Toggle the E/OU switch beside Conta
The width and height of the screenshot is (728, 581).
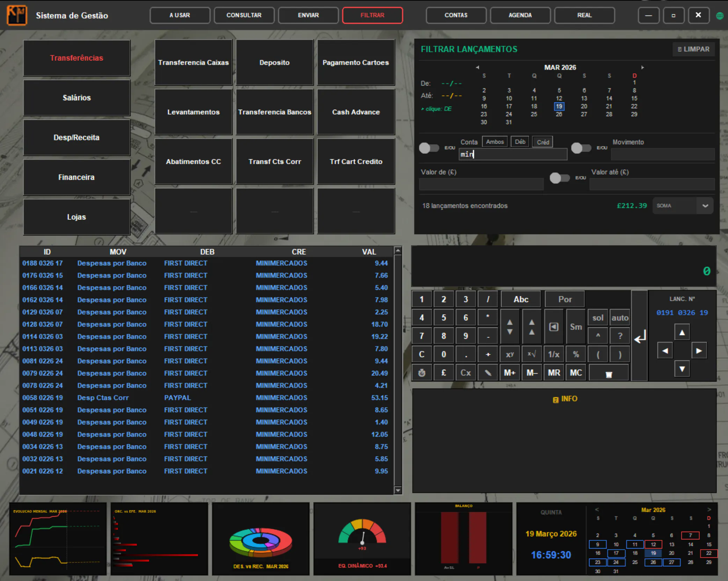[429, 148]
